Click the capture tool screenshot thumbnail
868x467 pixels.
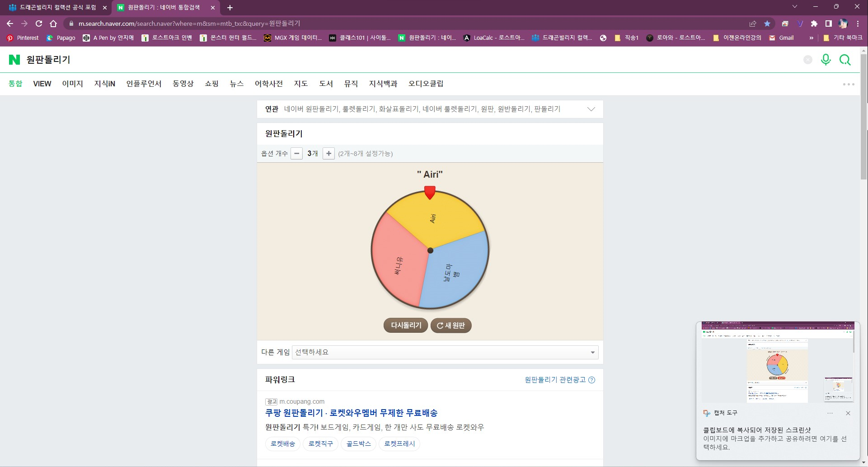(x=778, y=362)
